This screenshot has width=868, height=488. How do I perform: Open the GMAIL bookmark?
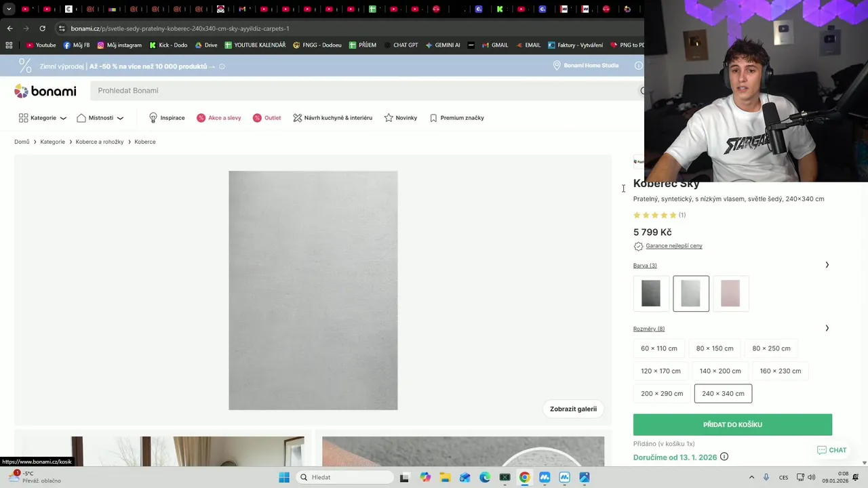[494, 45]
